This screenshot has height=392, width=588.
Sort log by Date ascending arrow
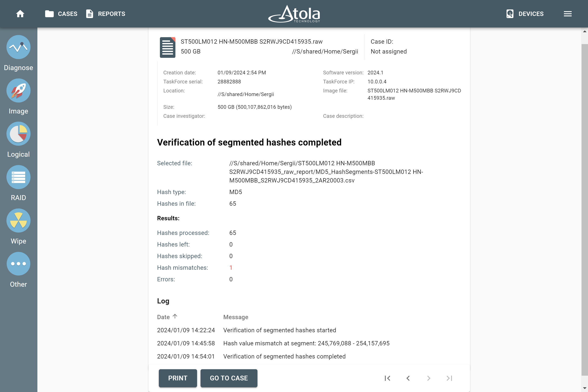pyautogui.click(x=175, y=316)
